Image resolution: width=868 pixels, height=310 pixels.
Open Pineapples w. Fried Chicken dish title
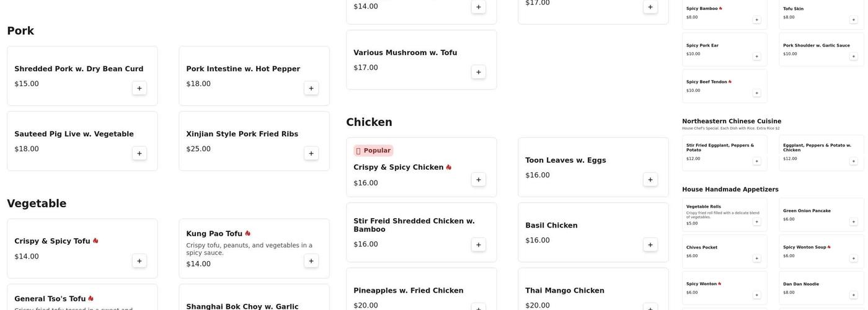click(408, 291)
